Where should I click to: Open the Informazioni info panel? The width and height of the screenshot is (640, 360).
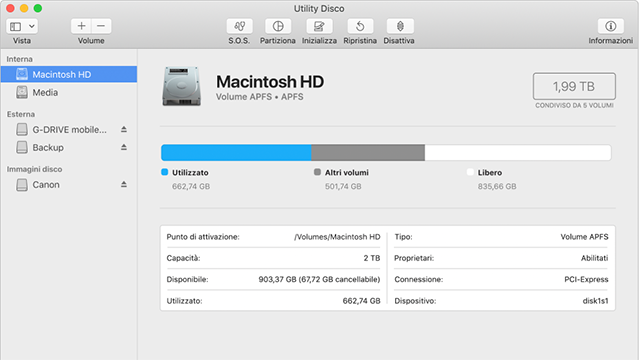[611, 27]
